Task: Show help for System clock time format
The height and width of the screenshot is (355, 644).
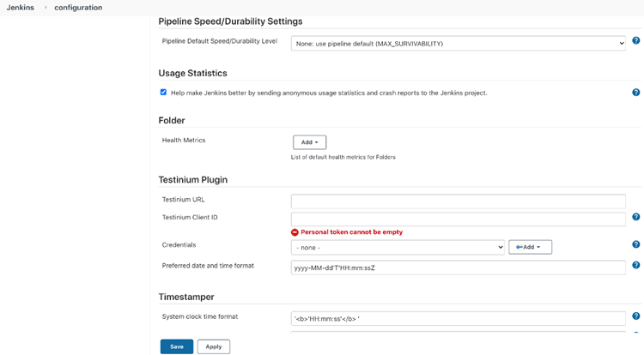Action: 635,316
